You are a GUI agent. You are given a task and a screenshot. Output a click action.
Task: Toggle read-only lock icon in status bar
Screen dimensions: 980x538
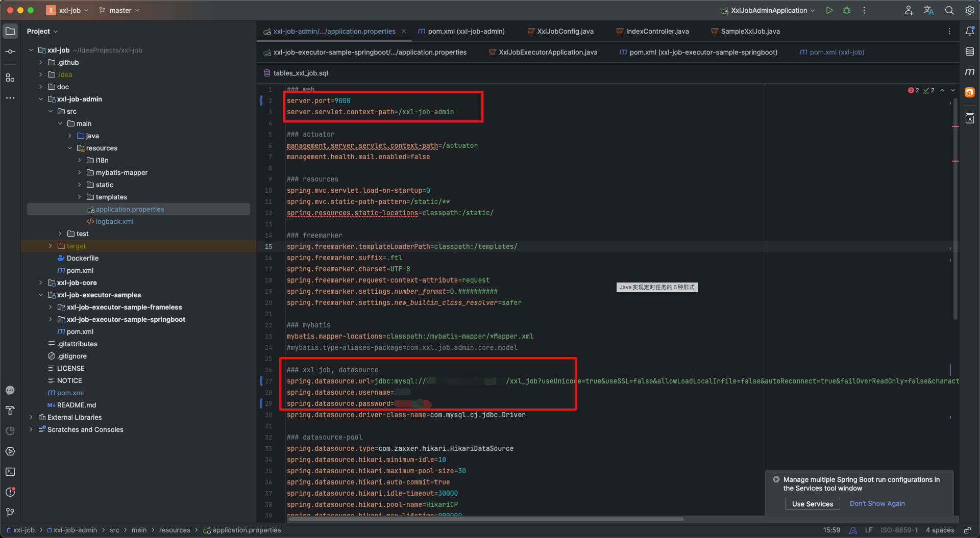click(x=967, y=530)
